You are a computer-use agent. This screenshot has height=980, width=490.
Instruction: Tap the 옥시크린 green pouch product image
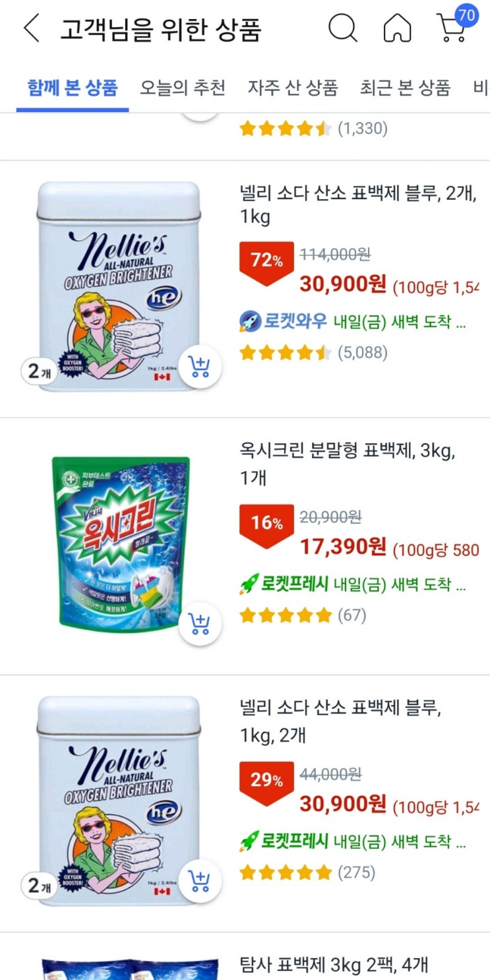click(x=121, y=543)
